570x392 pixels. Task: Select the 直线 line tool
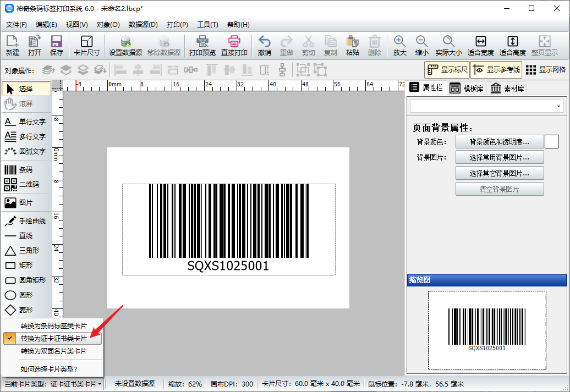26,236
